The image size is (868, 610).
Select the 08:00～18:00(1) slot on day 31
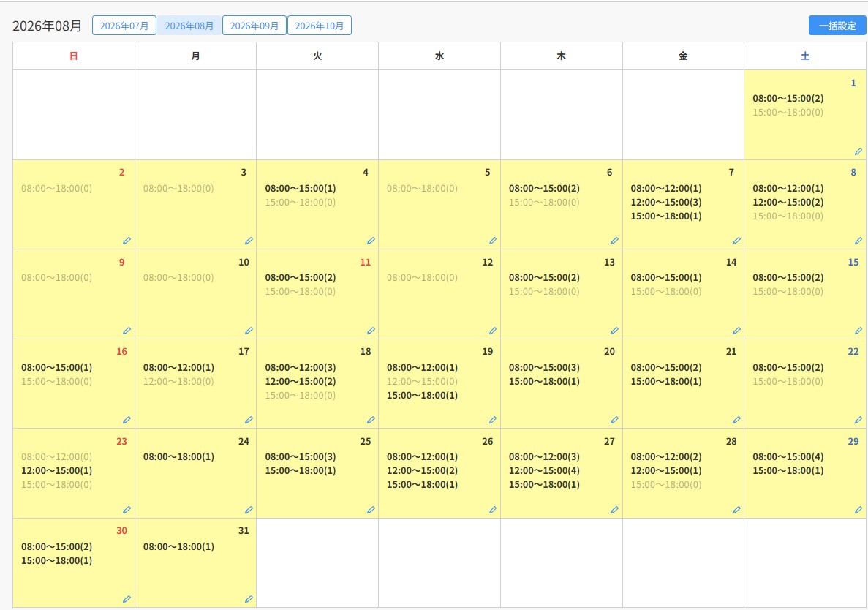point(178,546)
